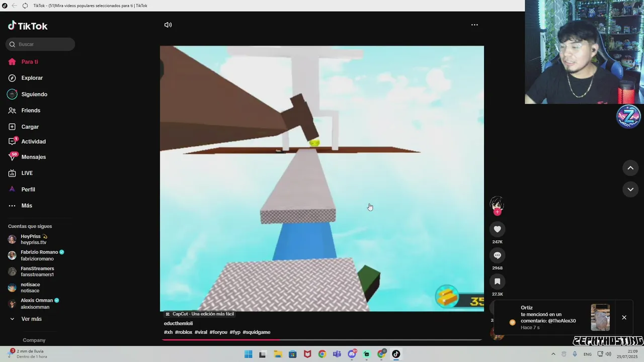Click the Explorar compass icon

12,78
